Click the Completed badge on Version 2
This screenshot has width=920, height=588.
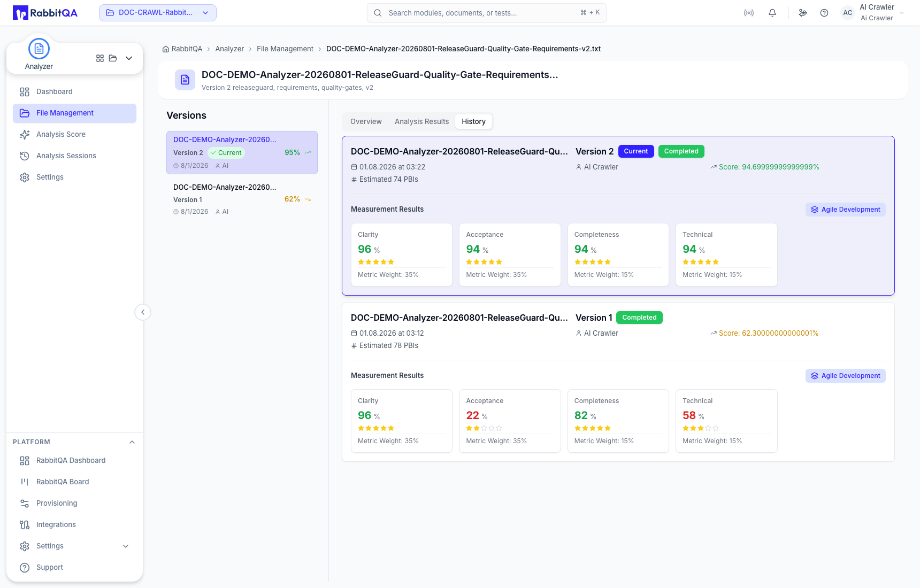coord(681,151)
